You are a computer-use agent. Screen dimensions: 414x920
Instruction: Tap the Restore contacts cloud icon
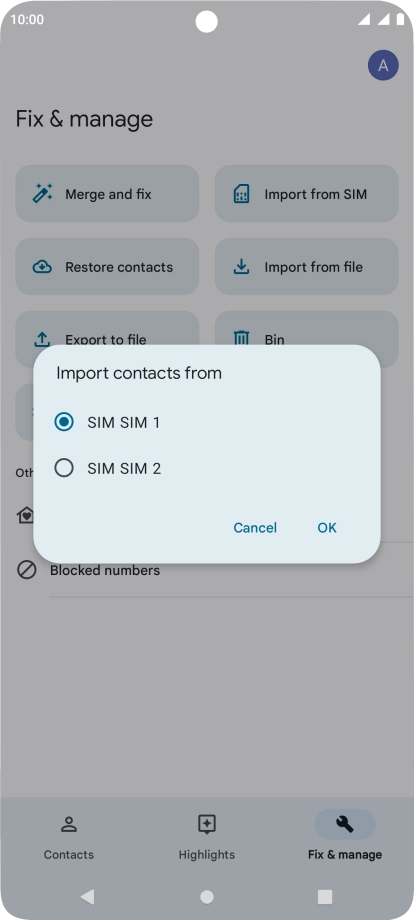point(42,267)
